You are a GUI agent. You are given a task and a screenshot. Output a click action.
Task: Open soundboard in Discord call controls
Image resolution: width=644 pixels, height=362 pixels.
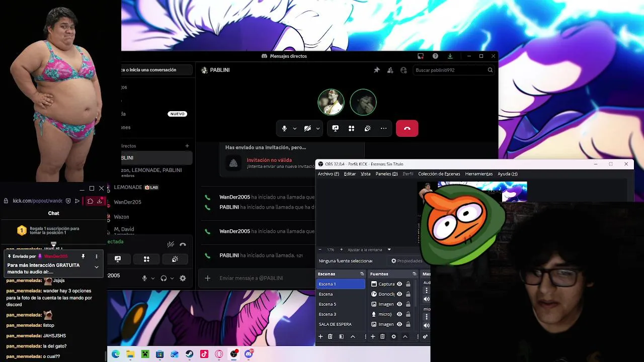tap(368, 129)
